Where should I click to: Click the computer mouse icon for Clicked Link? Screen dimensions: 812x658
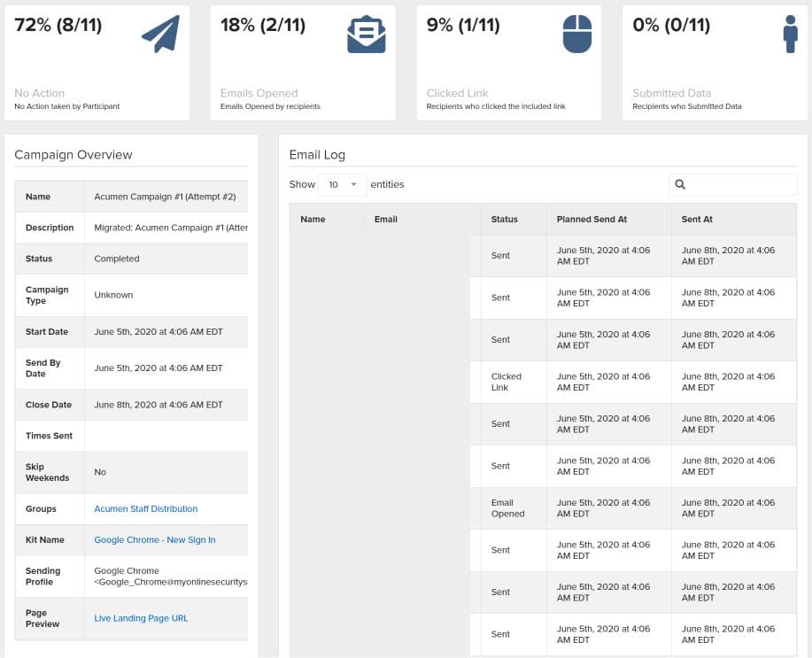click(576, 35)
